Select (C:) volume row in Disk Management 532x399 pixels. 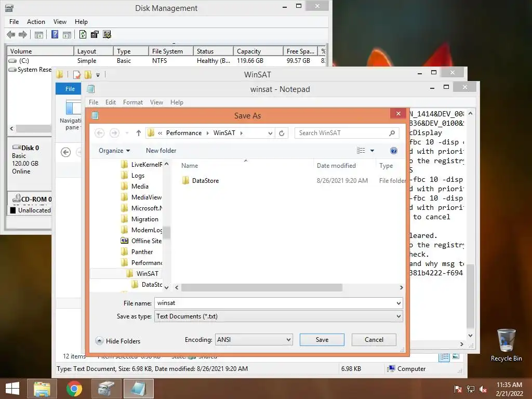(166, 61)
